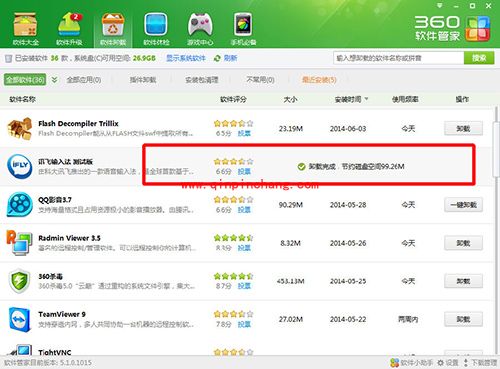The width and height of the screenshot is (500, 369).
Task: Click the 360杀毒 green shield icon
Action: tap(20, 281)
